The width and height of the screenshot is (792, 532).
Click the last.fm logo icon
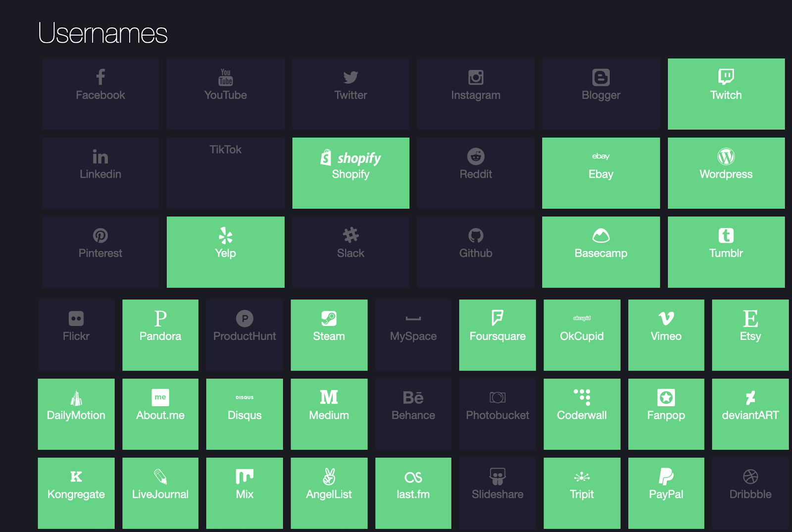point(413,477)
